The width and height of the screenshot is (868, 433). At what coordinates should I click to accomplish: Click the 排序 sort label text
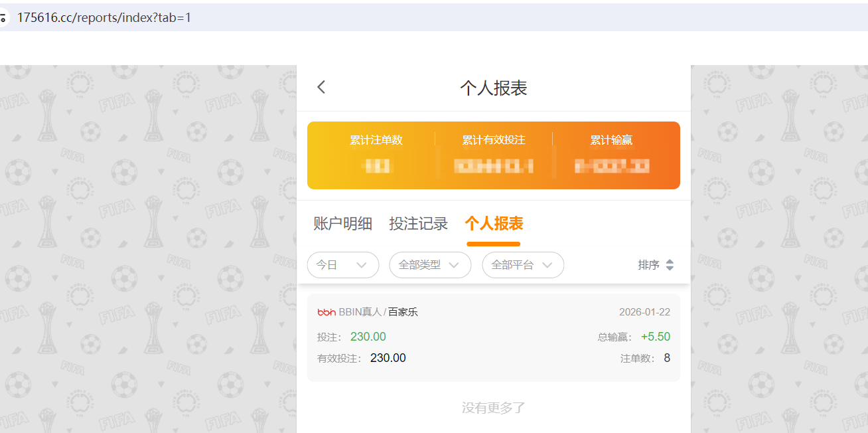pyautogui.click(x=650, y=264)
